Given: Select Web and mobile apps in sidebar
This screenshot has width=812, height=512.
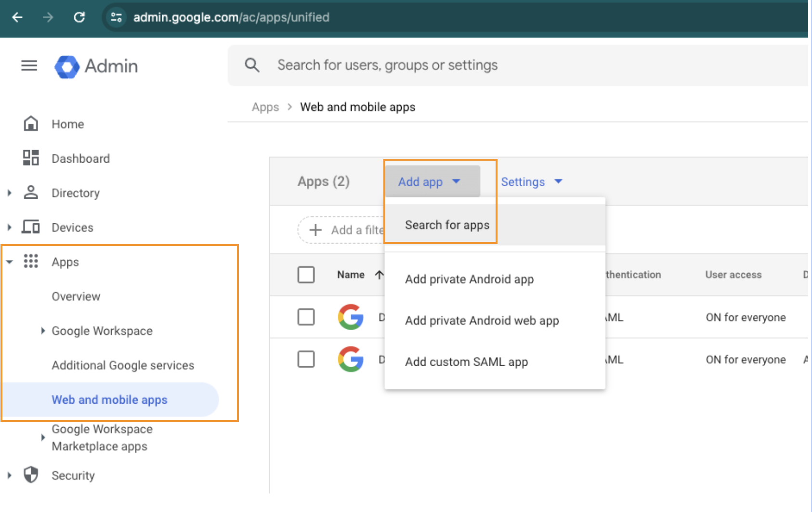Looking at the screenshot, I should click(x=110, y=400).
